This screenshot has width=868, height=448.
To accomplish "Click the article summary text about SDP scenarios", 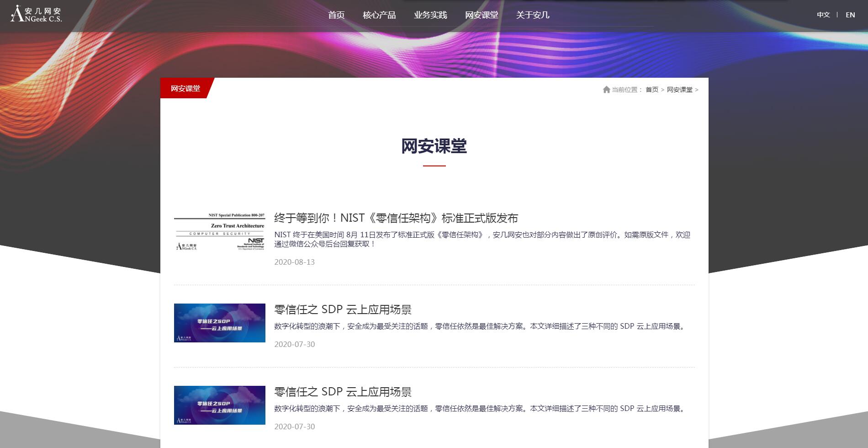I will (479, 326).
